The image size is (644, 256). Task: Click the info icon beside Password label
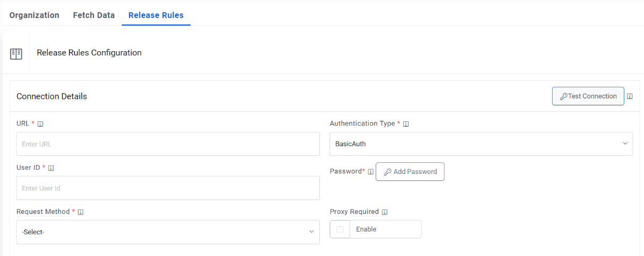tap(370, 172)
